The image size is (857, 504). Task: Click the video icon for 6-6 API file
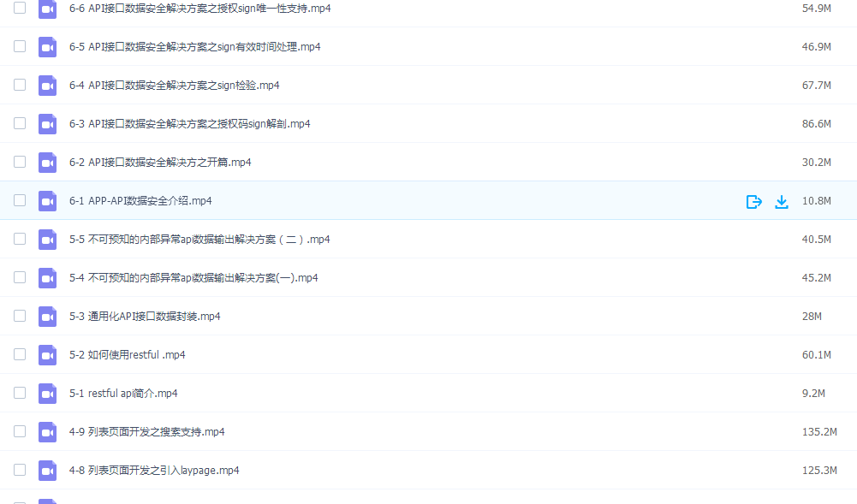[x=48, y=9]
